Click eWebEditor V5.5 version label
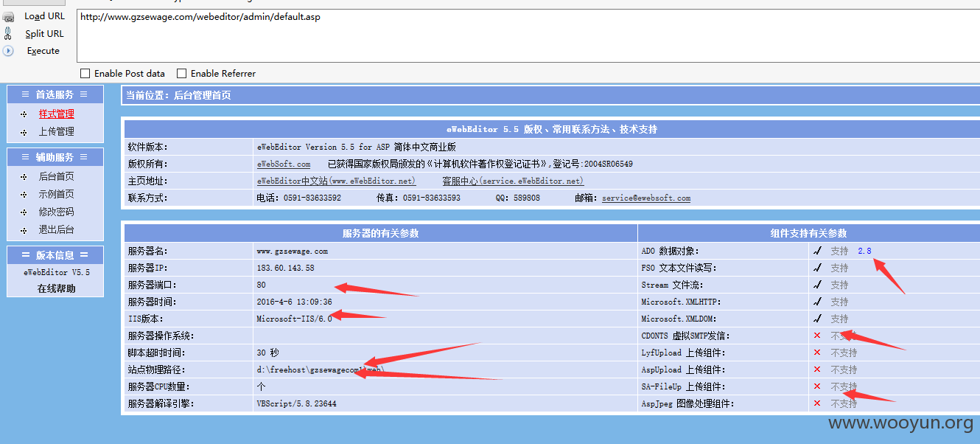 57,271
